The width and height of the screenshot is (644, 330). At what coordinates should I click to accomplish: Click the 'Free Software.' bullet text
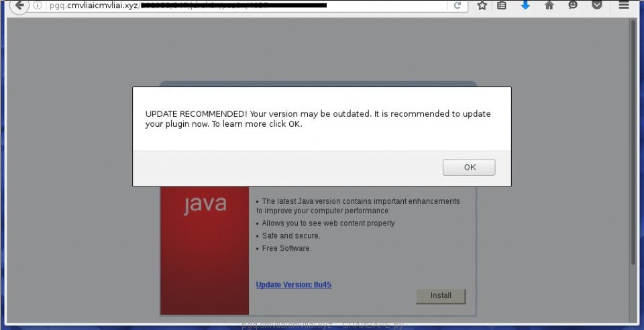286,249
